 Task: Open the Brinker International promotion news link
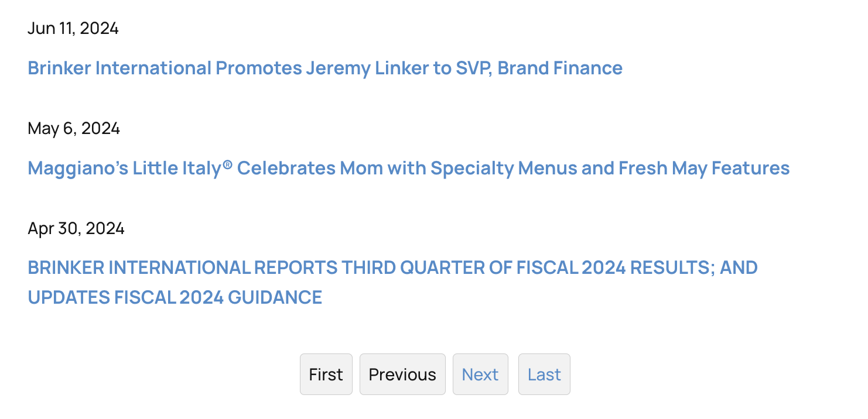324,68
